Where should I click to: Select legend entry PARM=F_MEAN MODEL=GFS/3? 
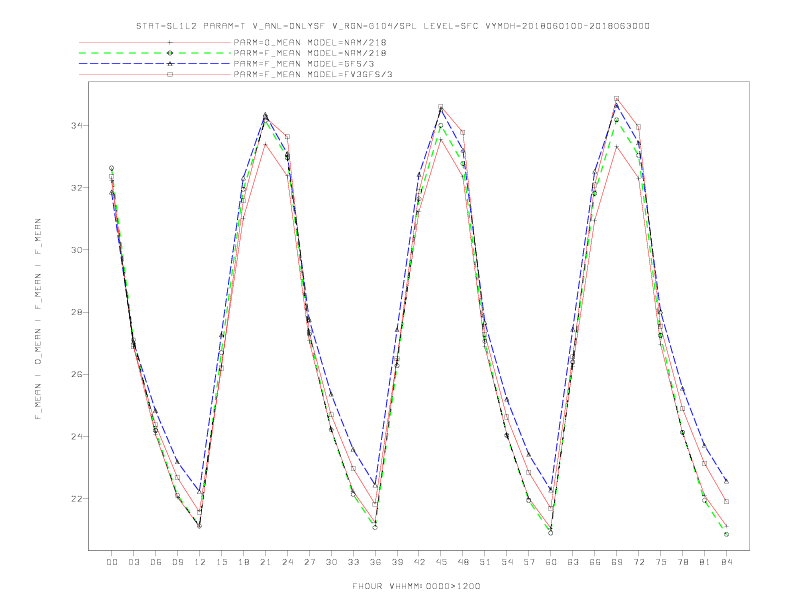(x=304, y=64)
